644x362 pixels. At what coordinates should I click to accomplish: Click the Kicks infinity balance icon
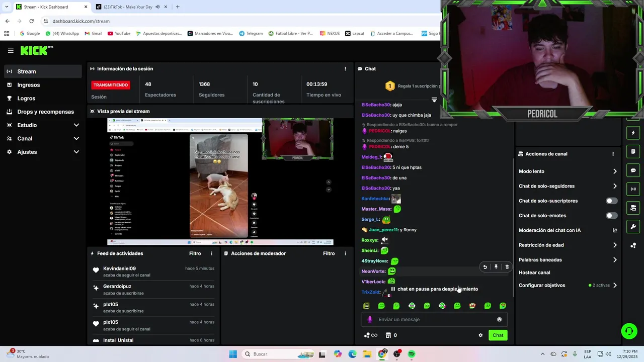tap(371, 335)
